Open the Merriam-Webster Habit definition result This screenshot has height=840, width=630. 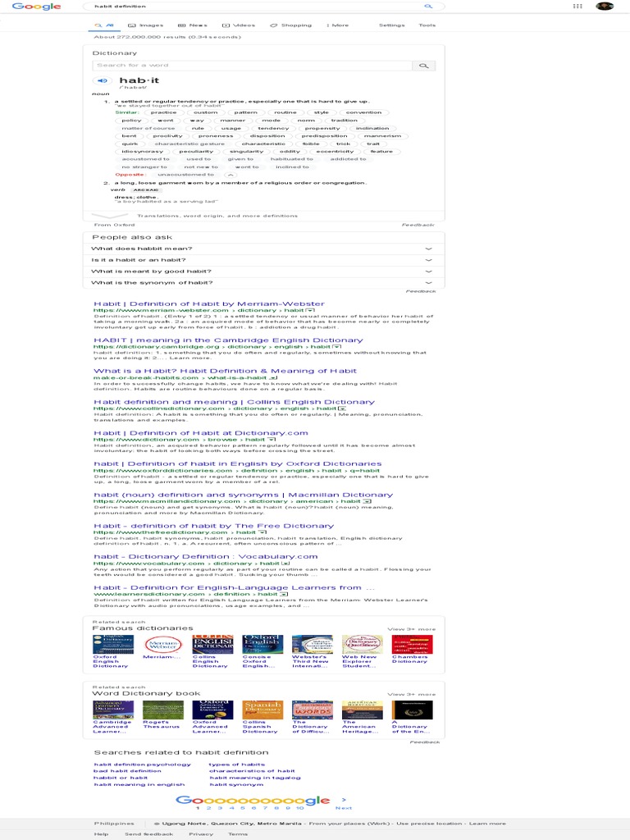point(209,304)
